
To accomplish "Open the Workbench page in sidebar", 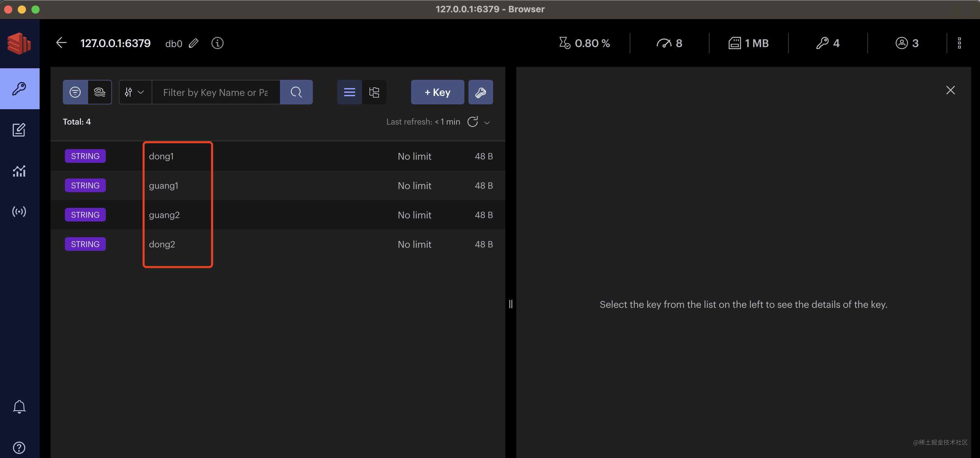I will tap(19, 130).
